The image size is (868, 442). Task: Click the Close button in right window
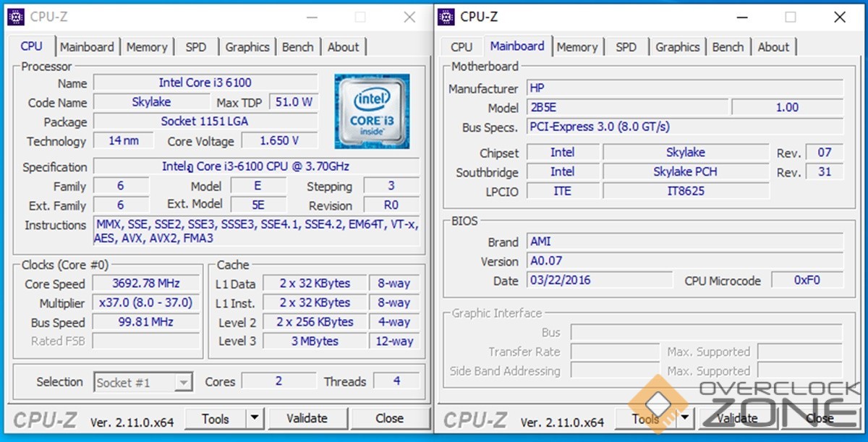820,417
